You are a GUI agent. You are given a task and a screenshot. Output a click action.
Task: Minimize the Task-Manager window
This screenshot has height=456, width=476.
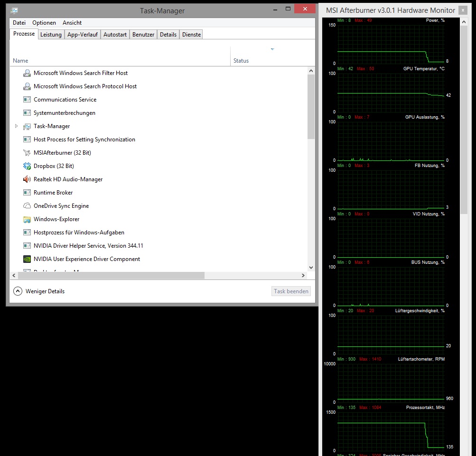tap(275, 9)
